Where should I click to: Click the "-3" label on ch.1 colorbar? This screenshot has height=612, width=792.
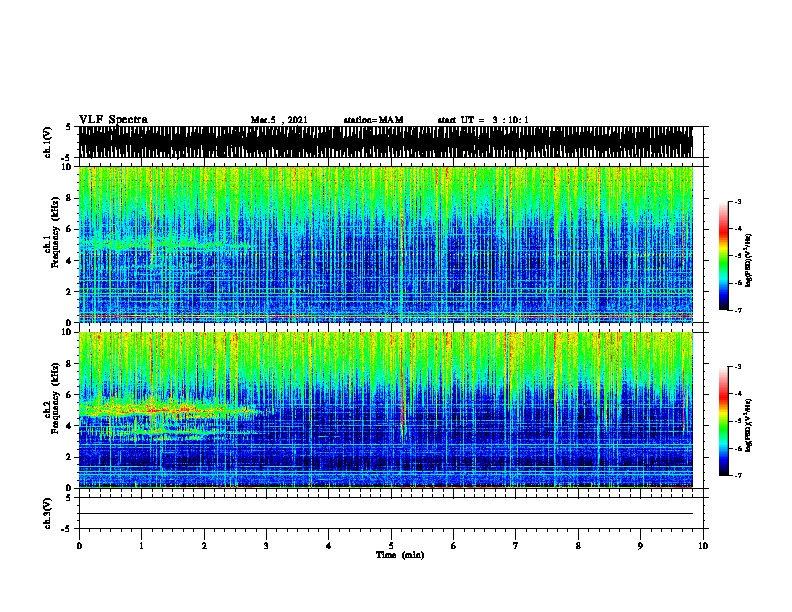[x=738, y=202]
